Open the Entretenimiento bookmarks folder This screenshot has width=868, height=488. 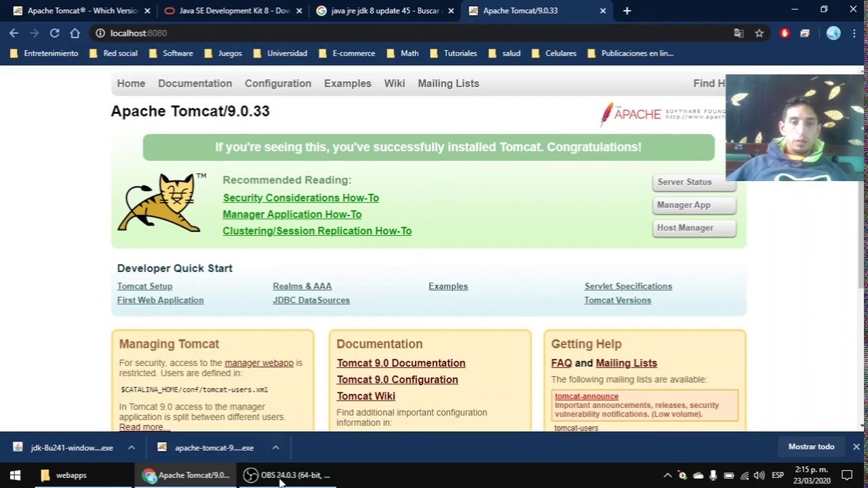point(44,53)
